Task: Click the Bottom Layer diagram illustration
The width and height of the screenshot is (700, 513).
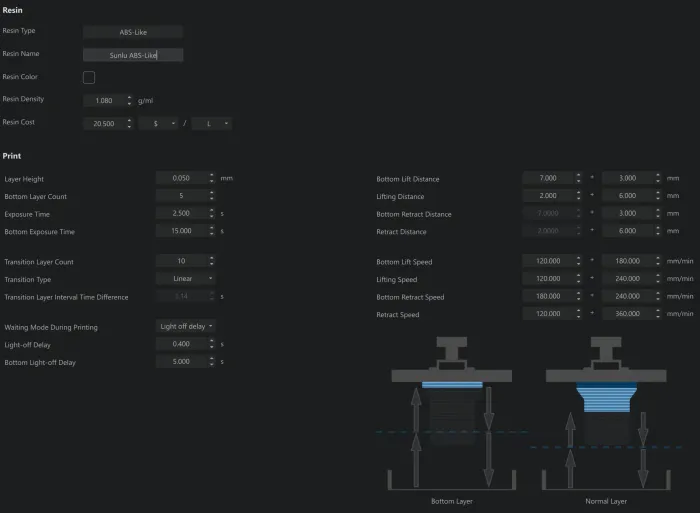Action: point(452,413)
